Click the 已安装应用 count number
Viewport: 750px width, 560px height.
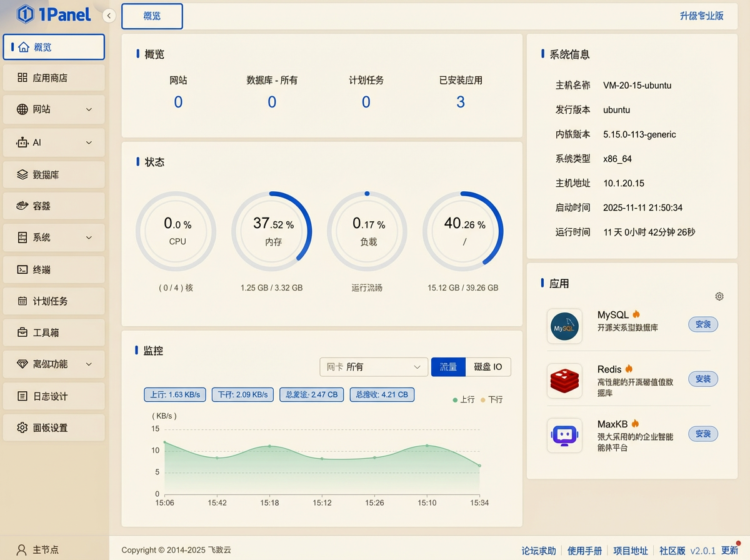pos(461,102)
